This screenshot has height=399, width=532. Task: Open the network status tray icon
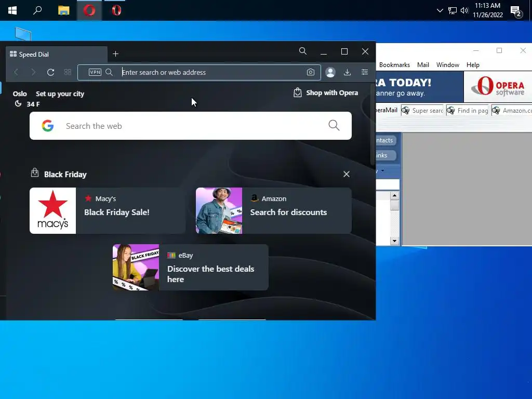(453, 10)
